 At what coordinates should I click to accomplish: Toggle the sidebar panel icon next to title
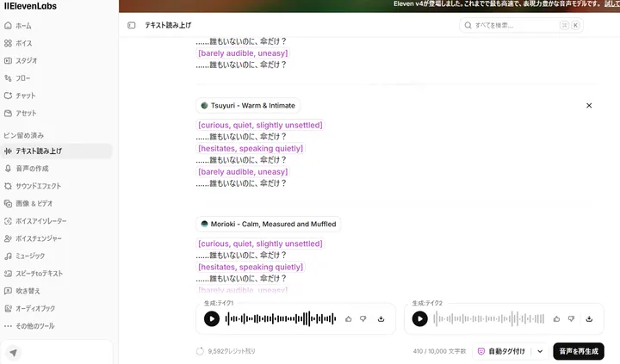pos(132,25)
